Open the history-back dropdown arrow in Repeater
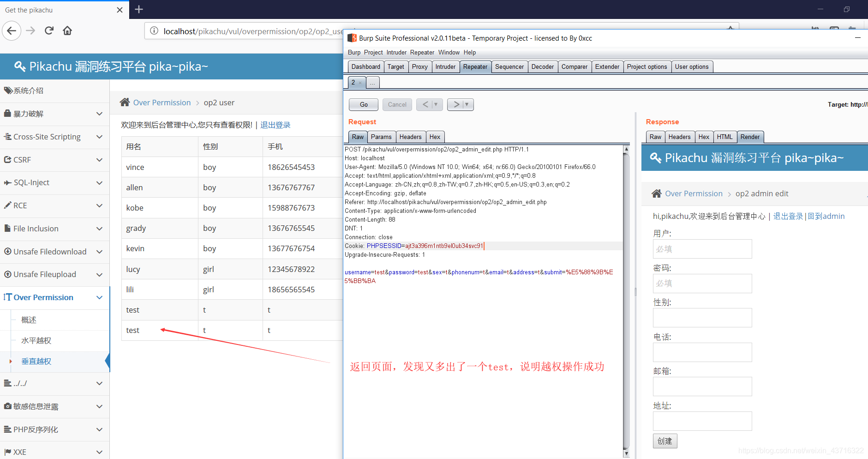 pos(436,104)
